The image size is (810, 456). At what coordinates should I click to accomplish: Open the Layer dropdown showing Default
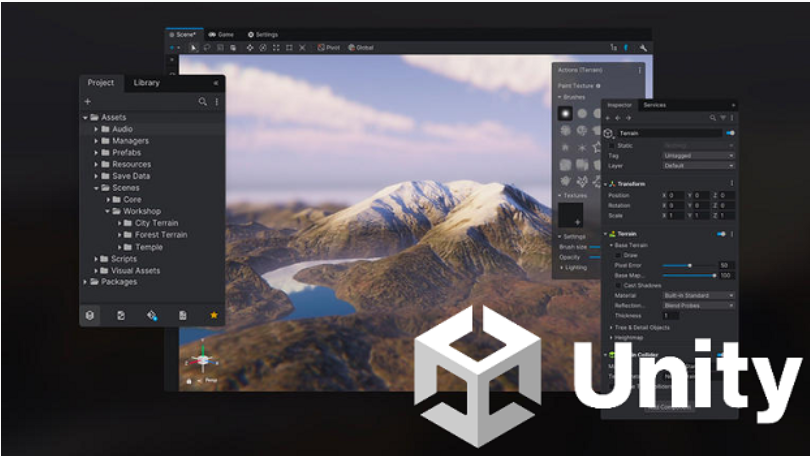click(698, 166)
